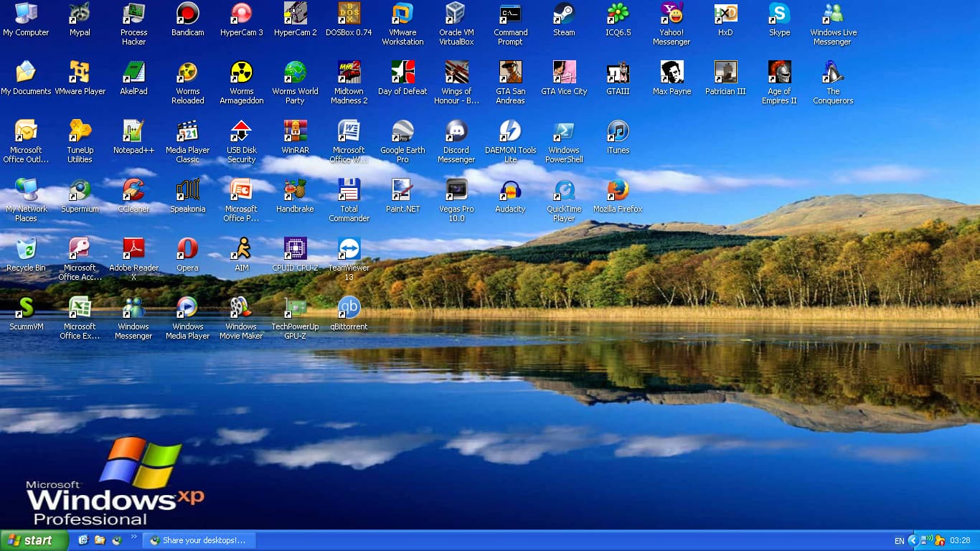Click the GTA San Andreas icon
The width and height of the screenshot is (980, 551).
click(x=510, y=72)
